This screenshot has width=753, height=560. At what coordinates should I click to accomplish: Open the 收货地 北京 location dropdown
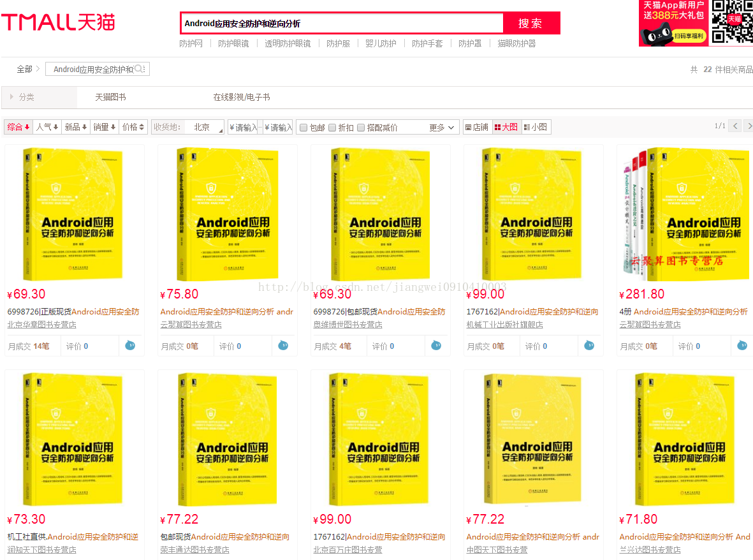[187, 128]
